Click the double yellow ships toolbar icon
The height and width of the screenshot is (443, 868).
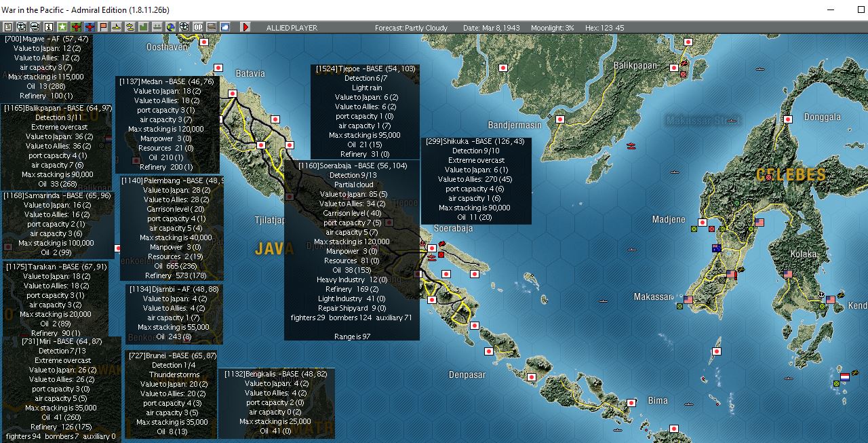click(130, 27)
